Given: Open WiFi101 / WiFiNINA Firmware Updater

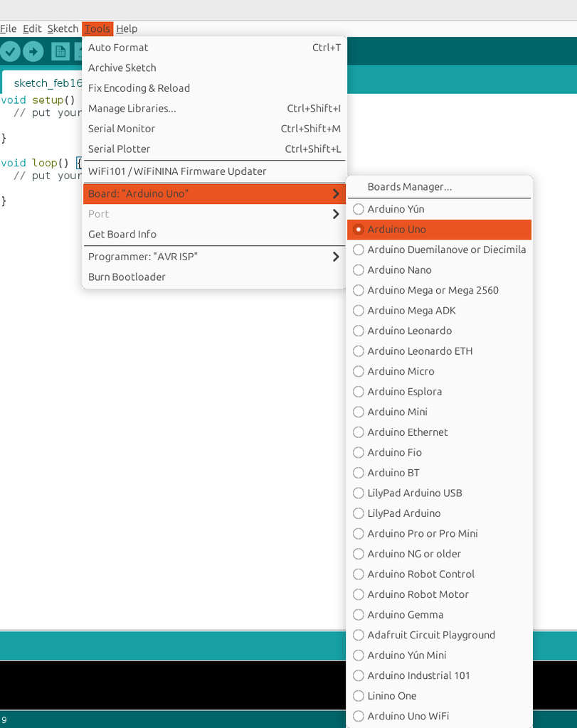Looking at the screenshot, I should pyautogui.click(x=214, y=171).
